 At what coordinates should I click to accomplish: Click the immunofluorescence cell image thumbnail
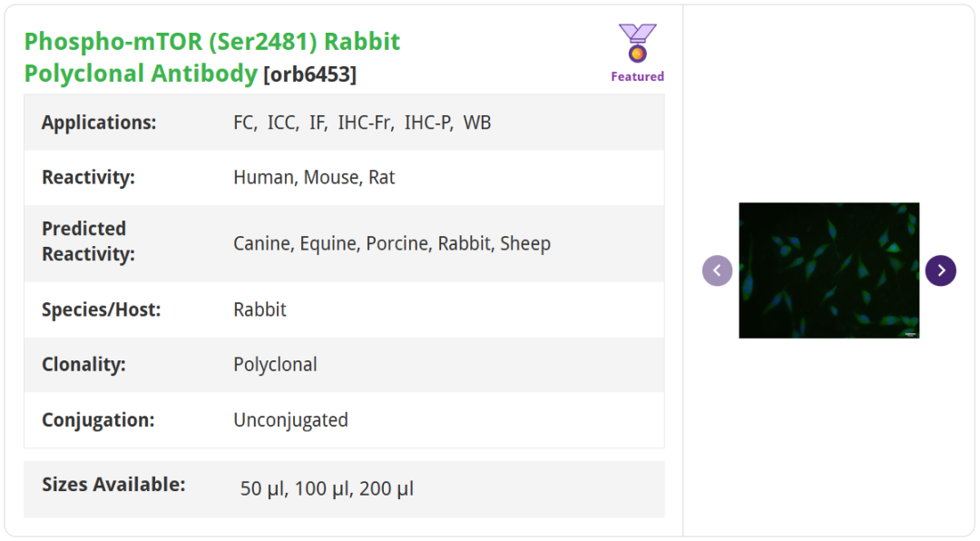(x=828, y=270)
